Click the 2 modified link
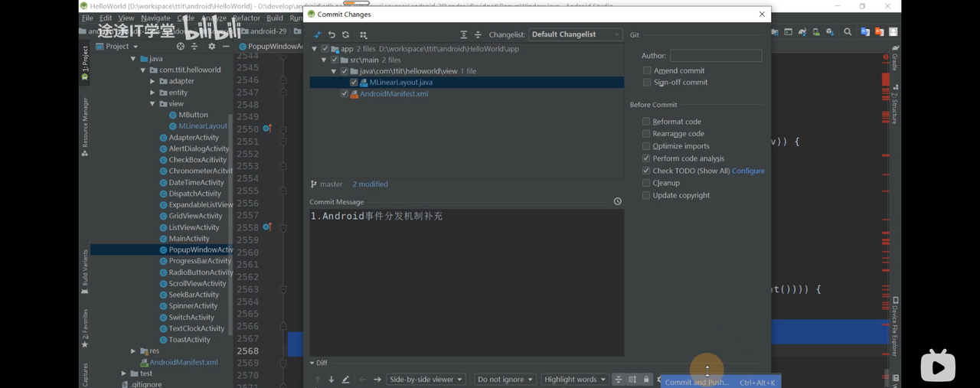Viewport: 980px width, 388px height. [370, 184]
